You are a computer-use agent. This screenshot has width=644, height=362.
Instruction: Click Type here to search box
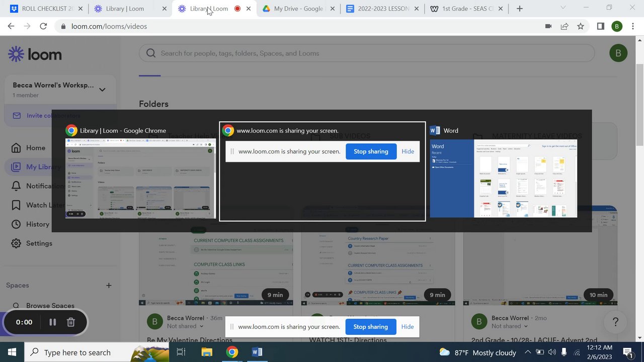(97, 352)
